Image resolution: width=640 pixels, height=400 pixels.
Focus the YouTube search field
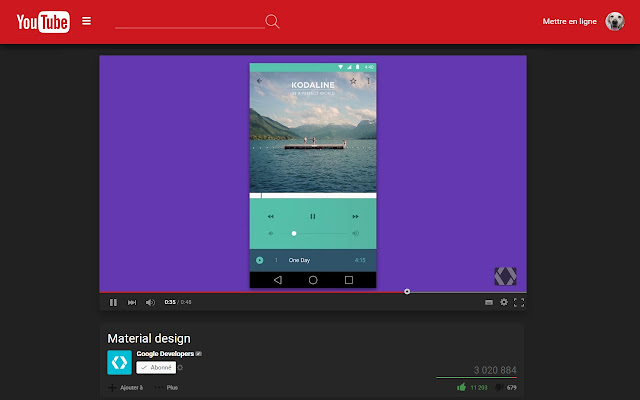coord(190,21)
